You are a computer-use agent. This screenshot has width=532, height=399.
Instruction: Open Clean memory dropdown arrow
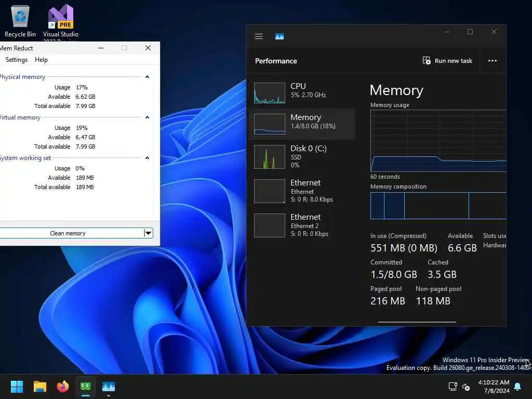click(148, 233)
